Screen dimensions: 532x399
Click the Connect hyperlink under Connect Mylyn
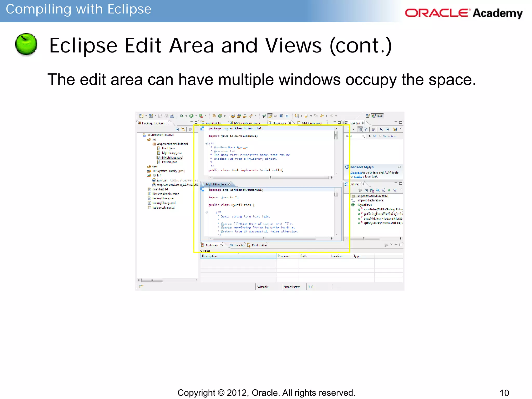[x=356, y=172]
